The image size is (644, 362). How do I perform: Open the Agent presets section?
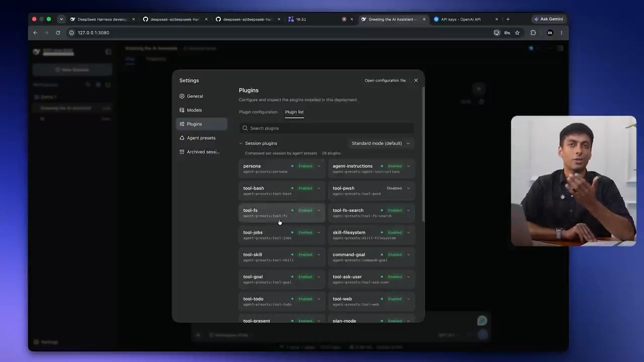pos(201,138)
